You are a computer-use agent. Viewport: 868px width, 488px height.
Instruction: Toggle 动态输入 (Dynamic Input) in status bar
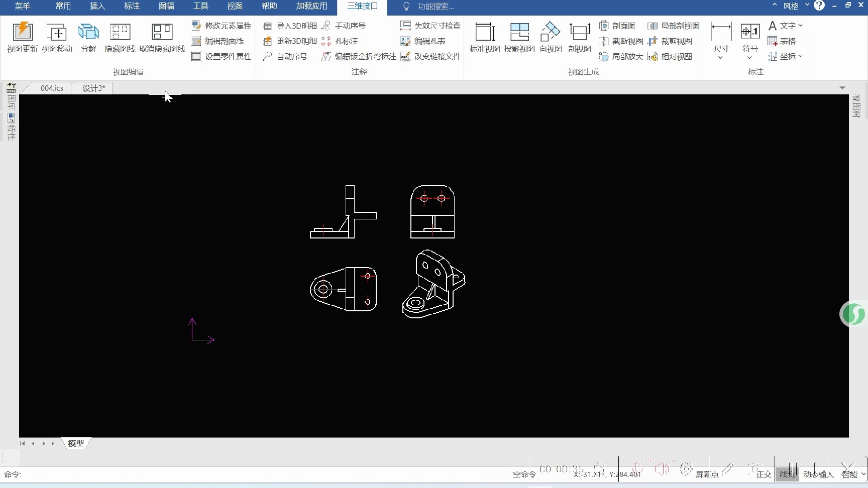(818, 474)
